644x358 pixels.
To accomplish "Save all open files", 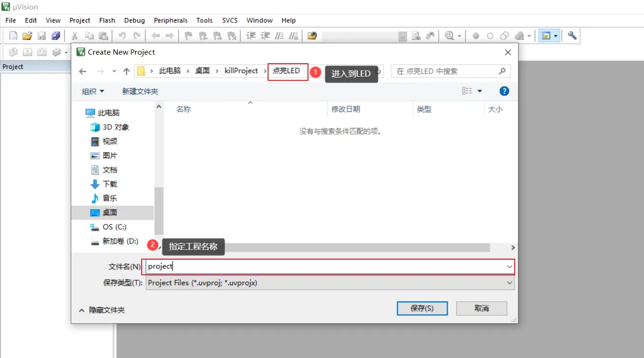I will (x=56, y=35).
